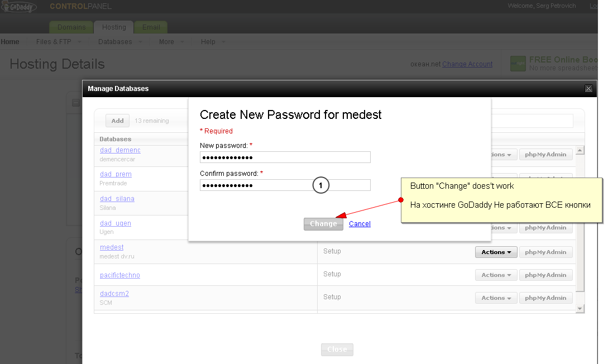Focus the Confirm password field
Screen dimensions: 608x364
(285, 185)
